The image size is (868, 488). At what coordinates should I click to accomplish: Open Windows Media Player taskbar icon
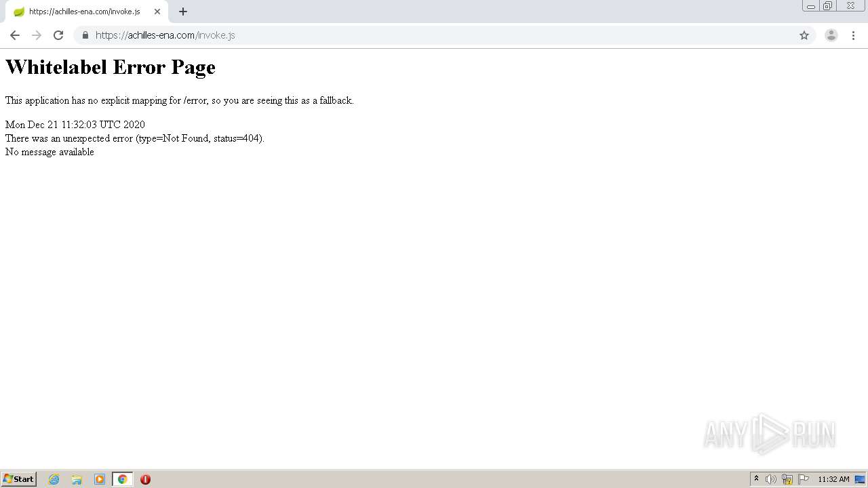click(x=100, y=479)
